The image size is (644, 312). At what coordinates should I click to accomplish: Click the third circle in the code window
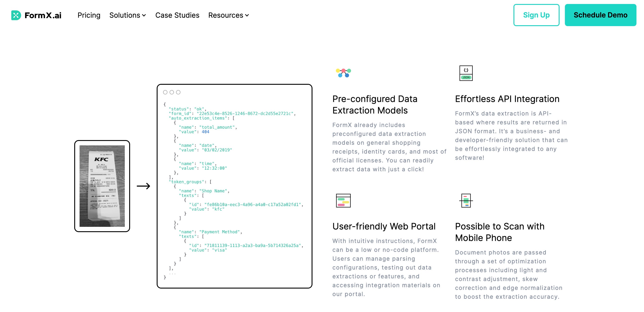click(178, 92)
